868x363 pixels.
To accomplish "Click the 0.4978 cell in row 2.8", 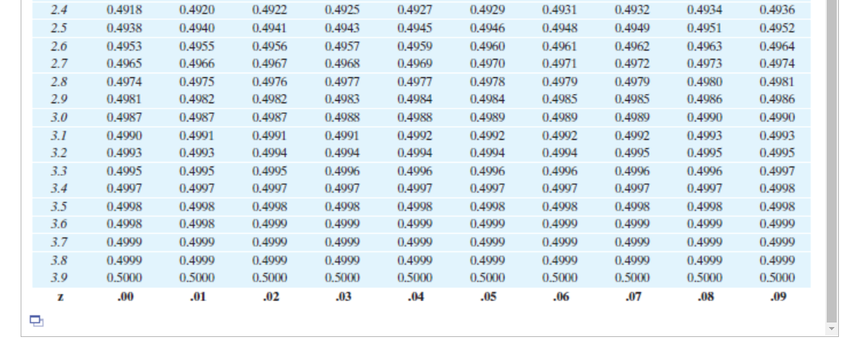I will [x=487, y=82].
